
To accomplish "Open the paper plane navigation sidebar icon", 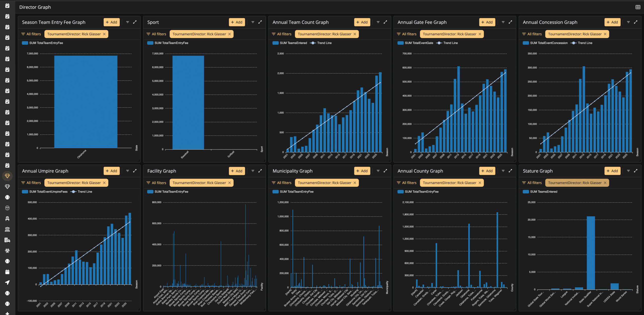I will (7, 282).
